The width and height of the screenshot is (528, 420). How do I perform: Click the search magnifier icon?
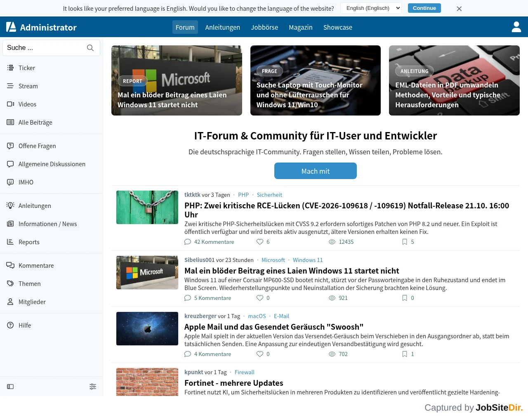pyautogui.click(x=90, y=48)
